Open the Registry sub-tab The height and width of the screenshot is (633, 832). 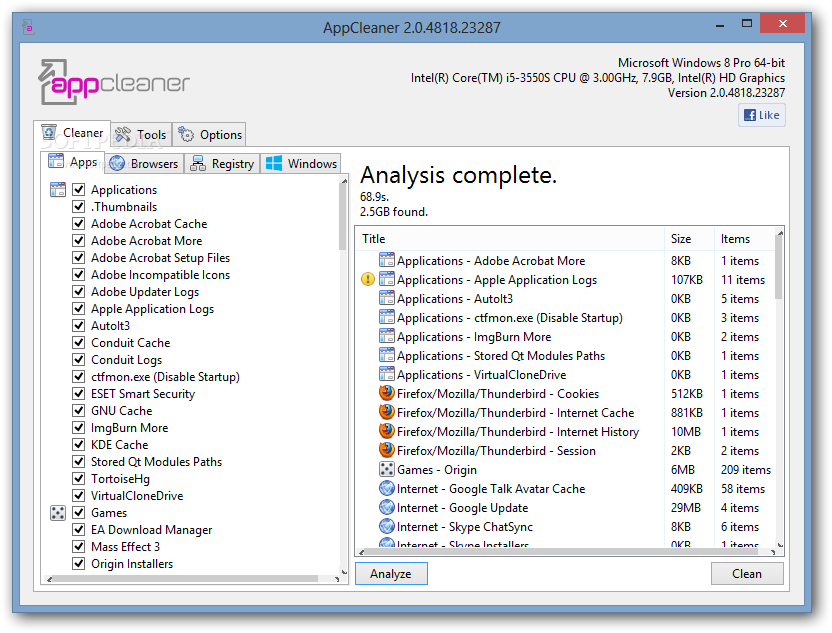click(x=222, y=163)
